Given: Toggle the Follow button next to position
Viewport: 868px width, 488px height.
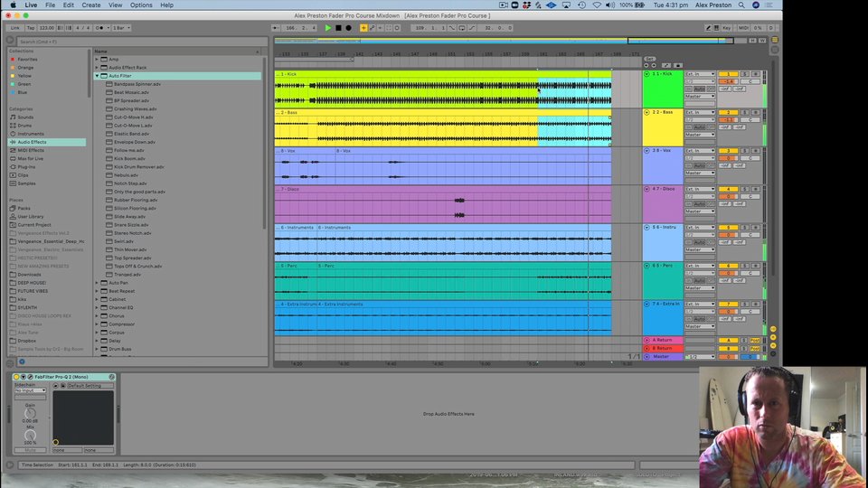Looking at the screenshot, I should [275, 28].
